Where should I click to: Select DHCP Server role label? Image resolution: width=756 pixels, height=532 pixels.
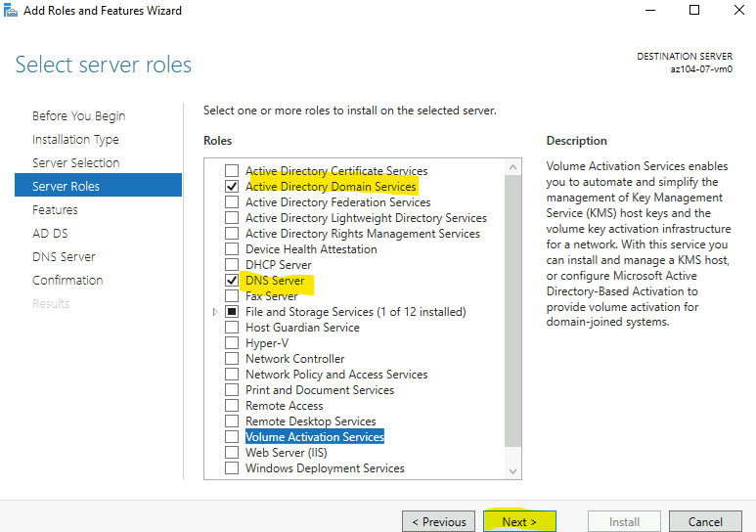(279, 265)
